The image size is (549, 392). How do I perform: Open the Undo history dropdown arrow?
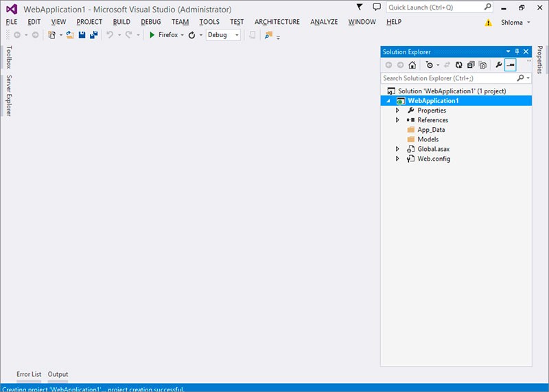[119, 35]
